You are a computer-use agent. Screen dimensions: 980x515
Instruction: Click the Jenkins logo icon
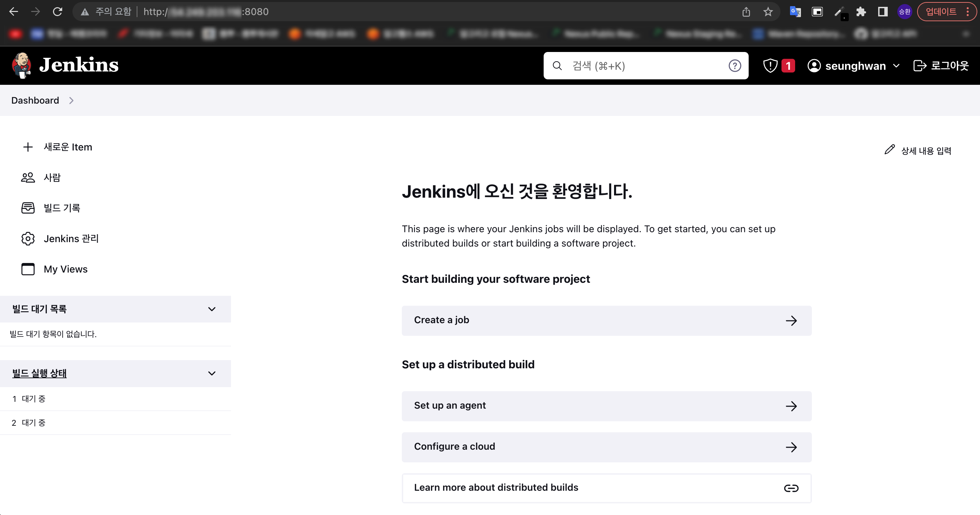(21, 65)
